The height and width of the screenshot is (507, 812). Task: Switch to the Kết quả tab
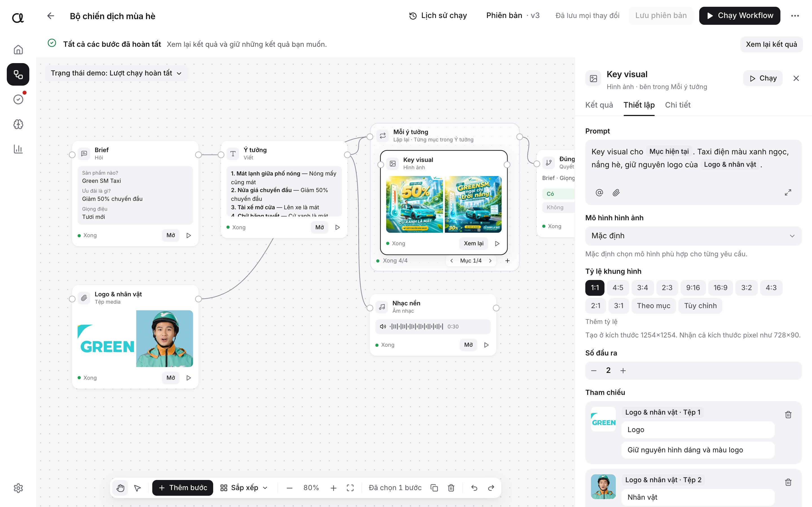pyautogui.click(x=599, y=105)
